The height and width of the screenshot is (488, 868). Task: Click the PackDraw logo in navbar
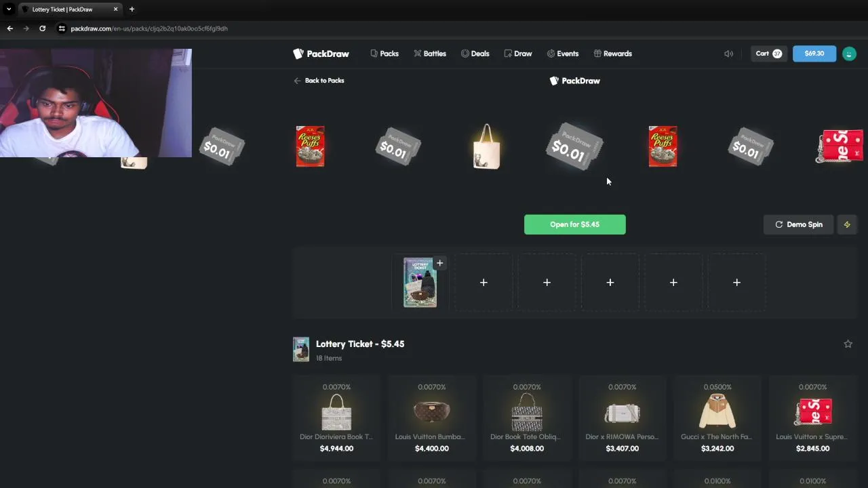tap(321, 54)
